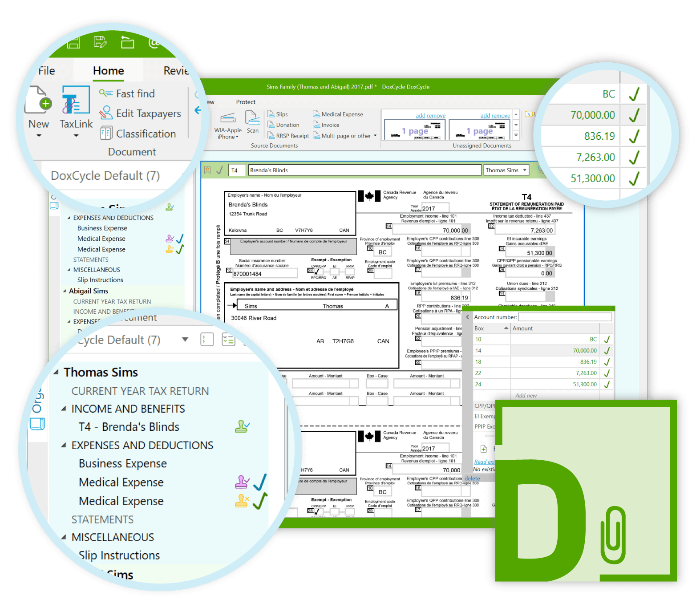This screenshot has height=616, width=696.
Task: Switch to the Protect tab
Action: (246, 102)
